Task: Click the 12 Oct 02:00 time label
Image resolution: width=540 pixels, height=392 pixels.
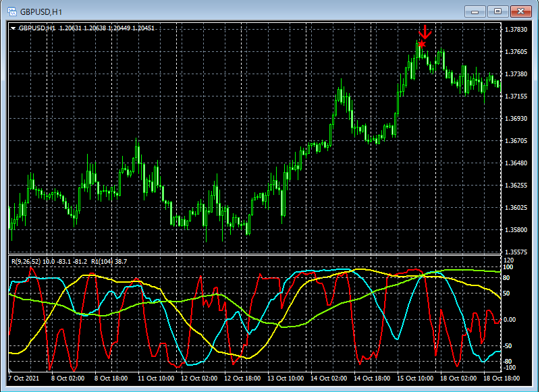Action: [x=199, y=379]
